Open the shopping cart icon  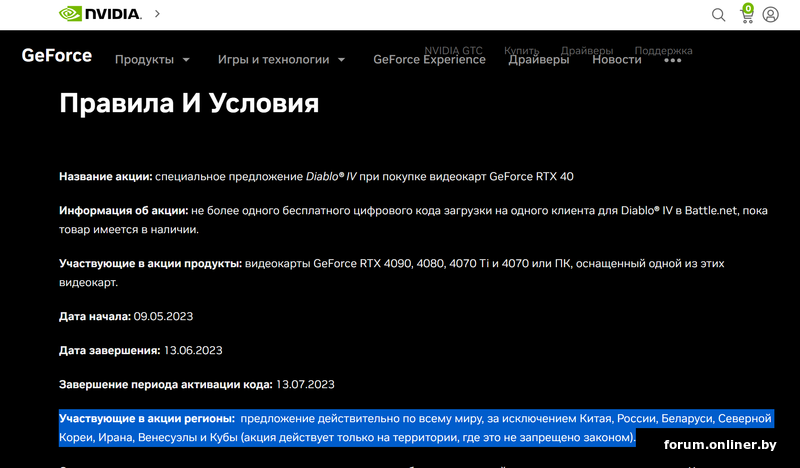point(747,14)
